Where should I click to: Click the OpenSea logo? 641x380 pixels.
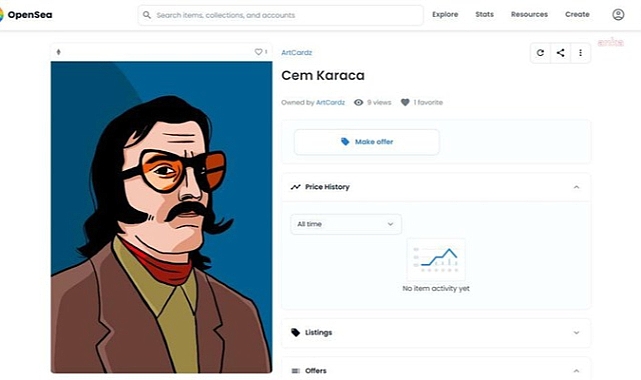(x=26, y=15)
